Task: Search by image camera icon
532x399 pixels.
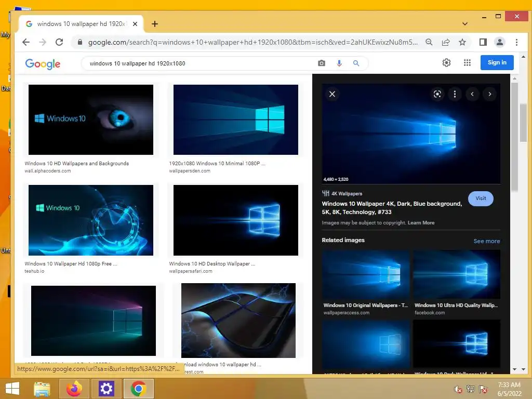Action: [x=321, y=63]
